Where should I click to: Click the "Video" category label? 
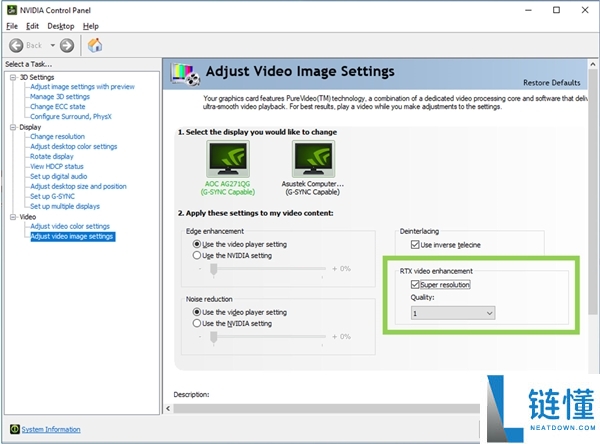[28, 217]
